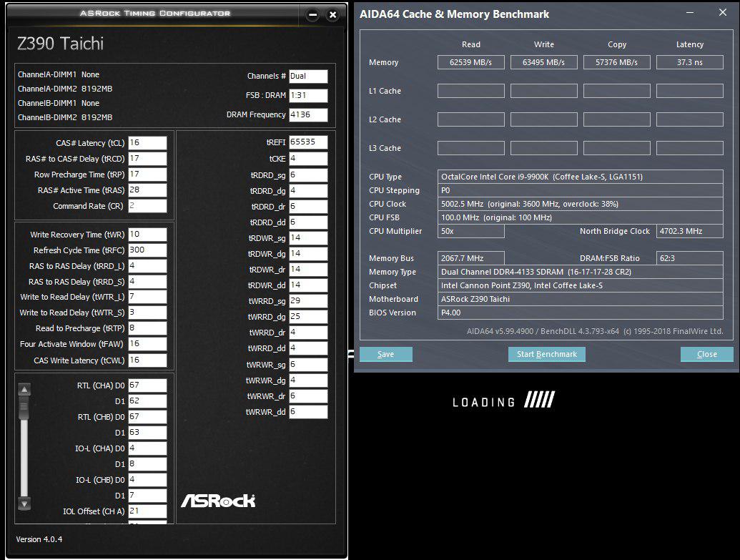Click the tRDWR_sg field
The width and height of the screenshot is (740, 560).
tap(308, 238)
